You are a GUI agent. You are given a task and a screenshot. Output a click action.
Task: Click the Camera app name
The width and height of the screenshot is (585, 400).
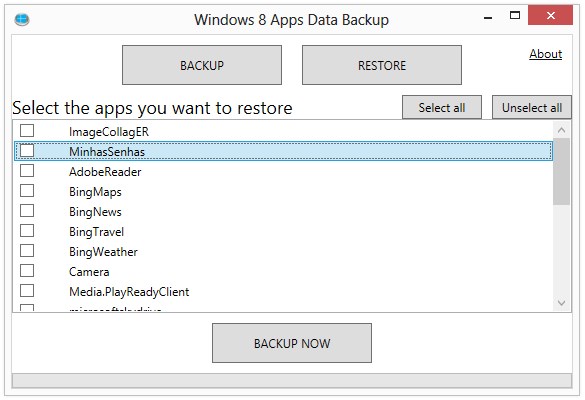(89, 272)
